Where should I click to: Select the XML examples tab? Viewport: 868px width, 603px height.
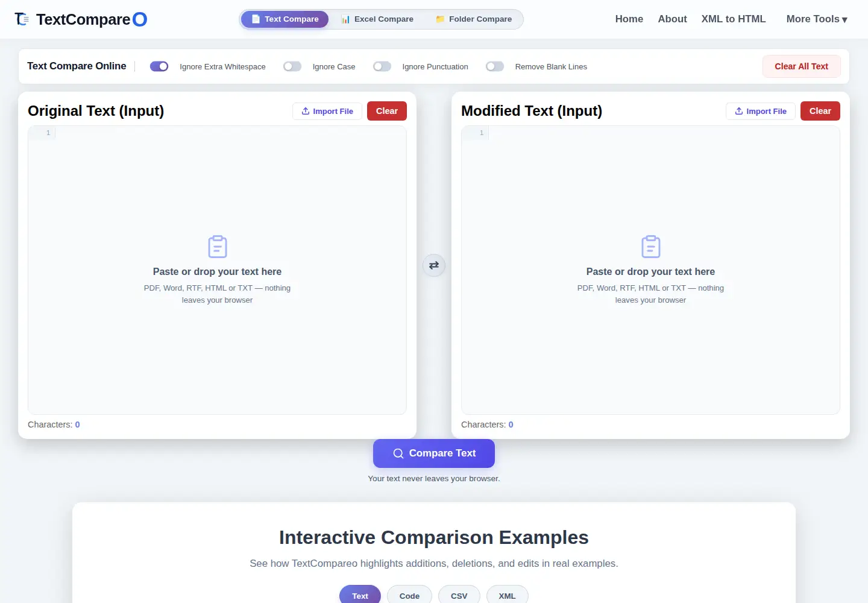[507, 595]
